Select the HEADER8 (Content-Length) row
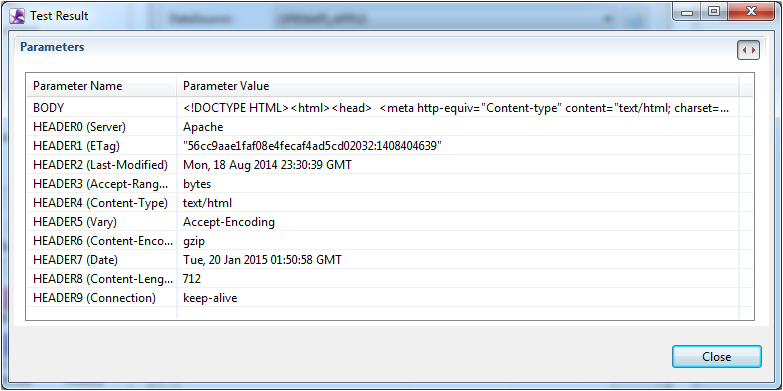Screen dimensions: 783x391 (x=384, y=279)
